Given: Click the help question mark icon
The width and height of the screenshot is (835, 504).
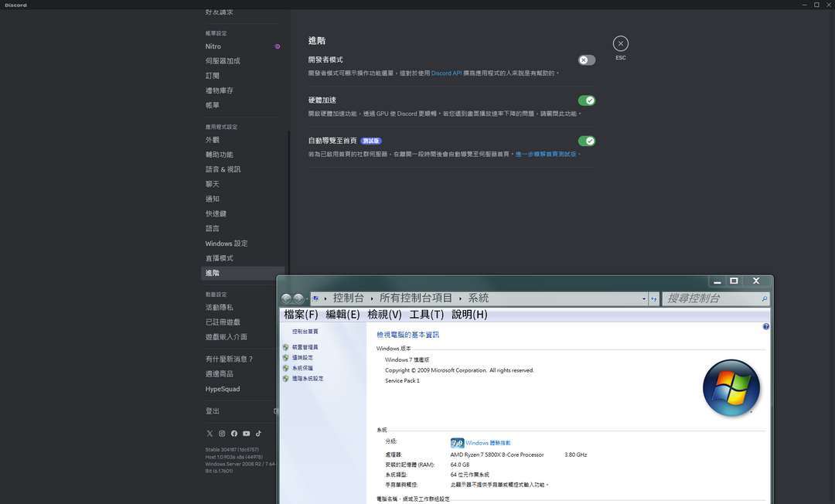Looking at the screenshot, I should tap(765, 326).
